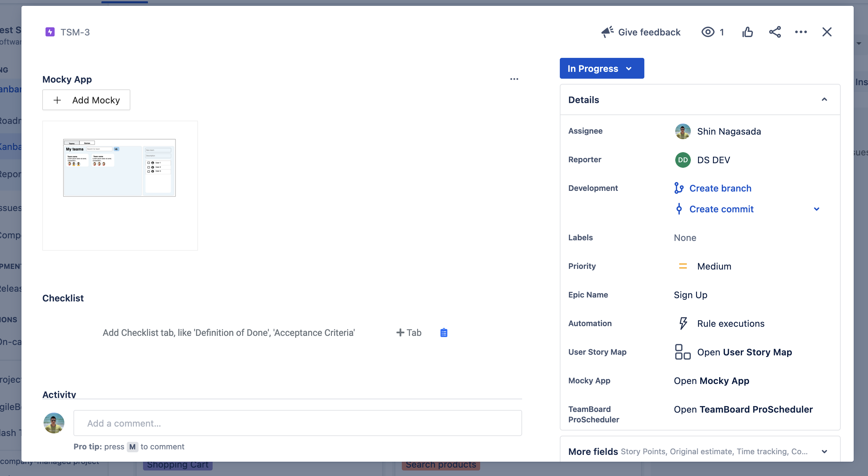The height and width of the screenshot is (476, 868).
Task: Open the issue actions ellipsis menu
Action: (801, 32)
